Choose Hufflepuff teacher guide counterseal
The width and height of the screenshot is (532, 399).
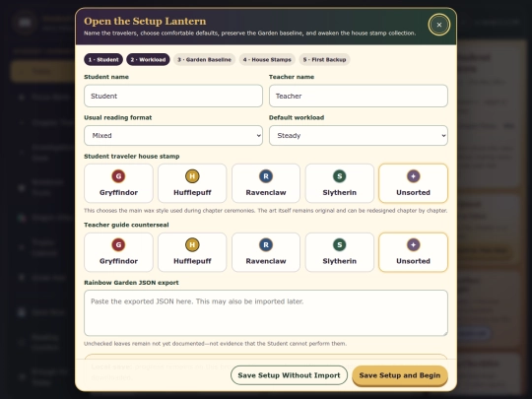point(192,252)
